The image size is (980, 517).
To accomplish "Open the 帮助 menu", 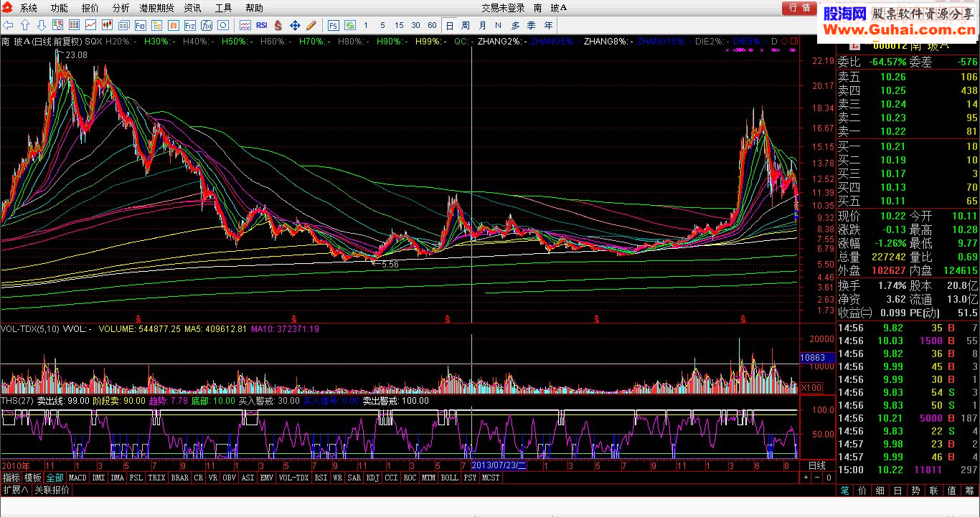I will pyautogui.click(x=254, y=8).
